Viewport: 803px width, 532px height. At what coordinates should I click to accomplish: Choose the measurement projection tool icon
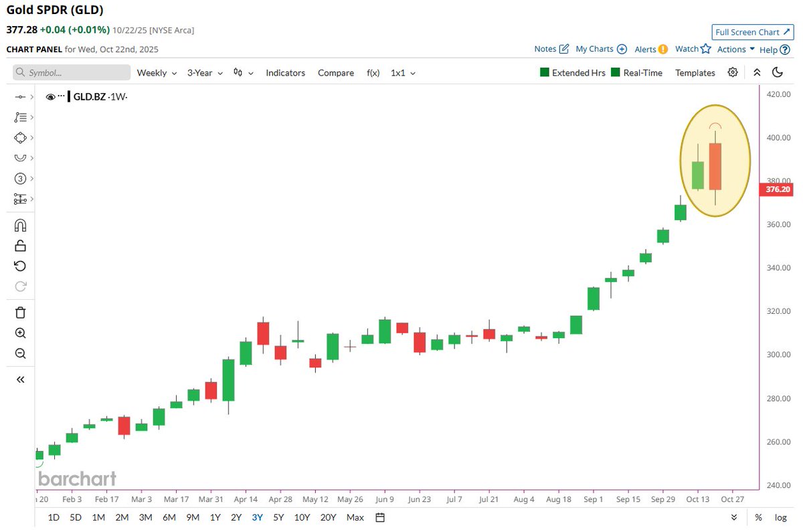click(x=19, y=199)
